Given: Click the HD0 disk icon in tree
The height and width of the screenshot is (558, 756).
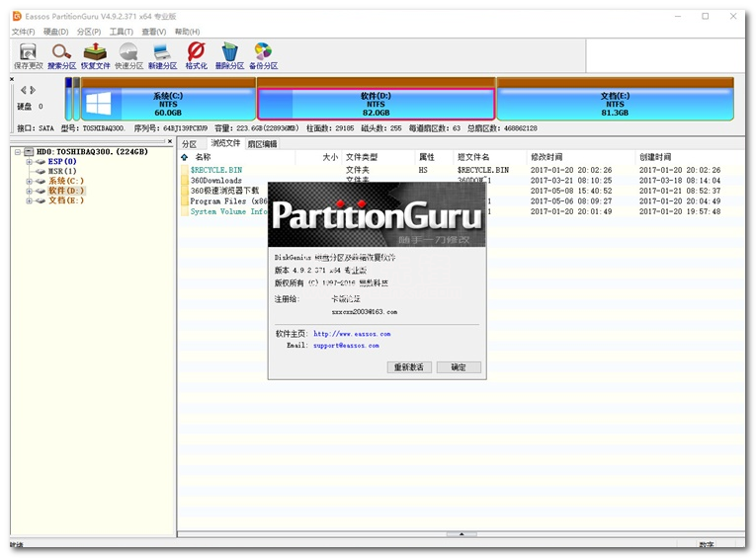Looking at the screenshot, I should tap(29, 152).
